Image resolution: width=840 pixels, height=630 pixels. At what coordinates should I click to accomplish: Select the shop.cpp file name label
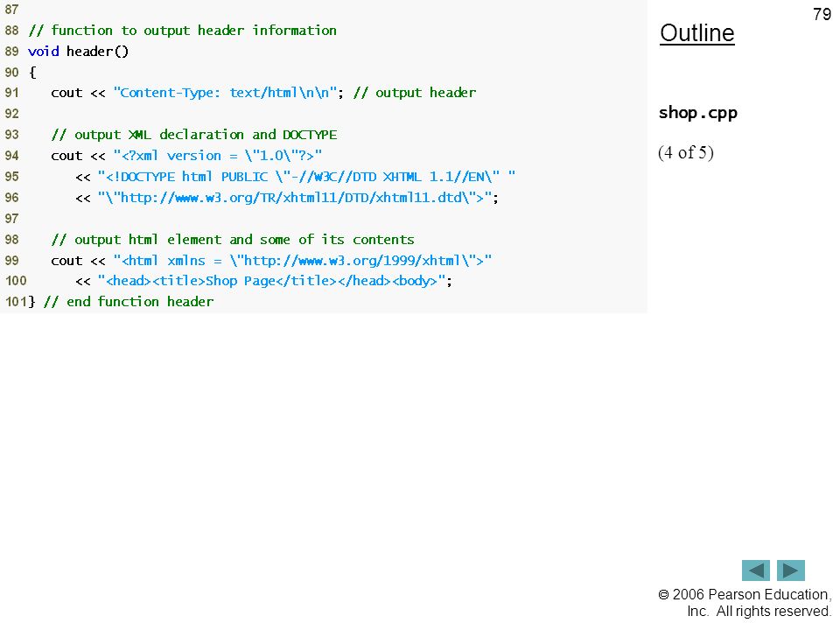point(698,113)
